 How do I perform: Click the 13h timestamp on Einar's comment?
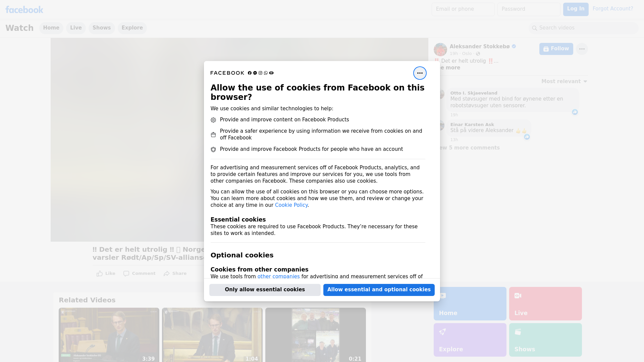tap(454, 140)
